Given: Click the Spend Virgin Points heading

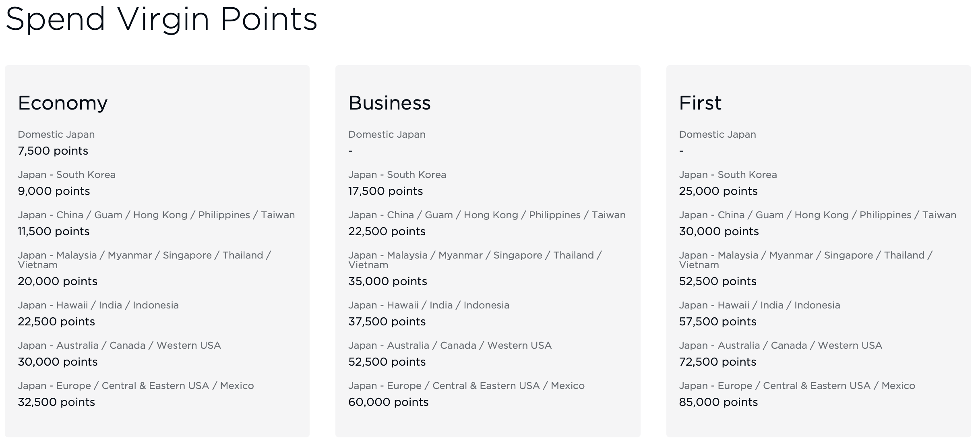Looking at the screenshot, I should click(x=161, y=19).
